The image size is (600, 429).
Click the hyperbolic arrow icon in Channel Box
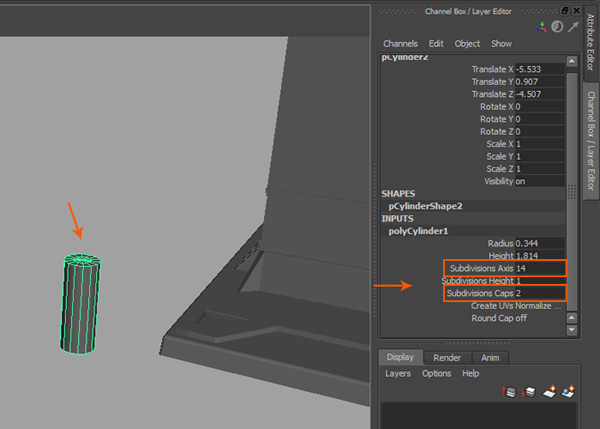pos(573,28)
